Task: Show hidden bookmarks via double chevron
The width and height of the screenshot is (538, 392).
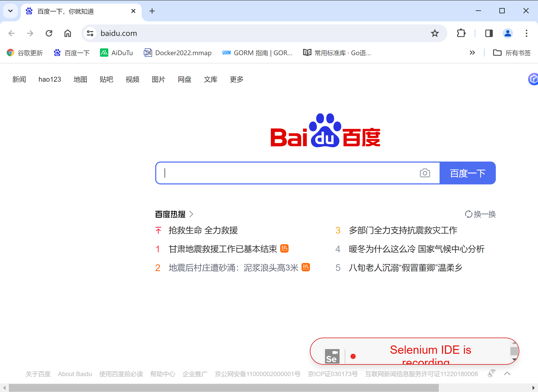Action: (472, 53)
